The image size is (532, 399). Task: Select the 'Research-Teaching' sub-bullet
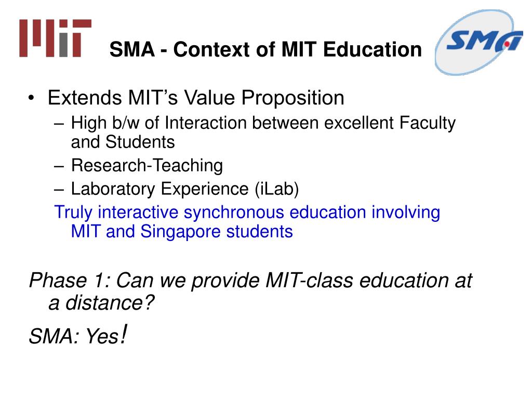[x=147, y=166]
